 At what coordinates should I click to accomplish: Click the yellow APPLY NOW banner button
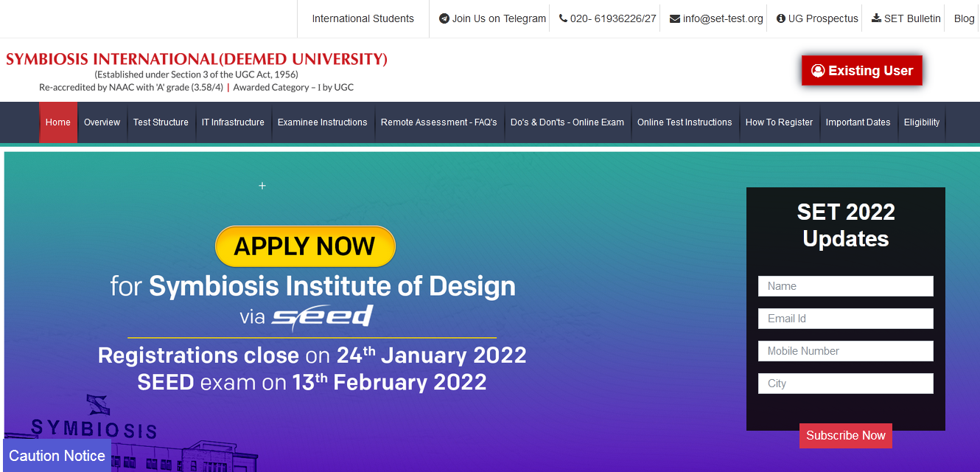[x=305, y=246]
